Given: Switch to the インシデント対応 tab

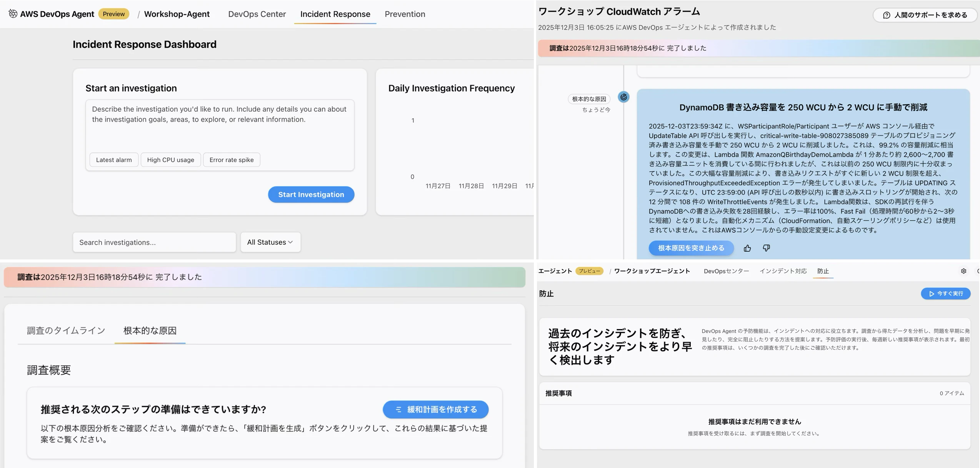Looking at the screenshot, I should 783,271.
